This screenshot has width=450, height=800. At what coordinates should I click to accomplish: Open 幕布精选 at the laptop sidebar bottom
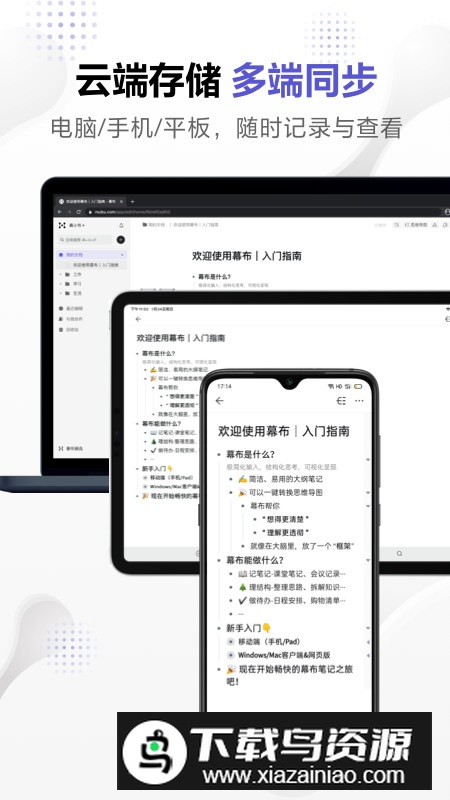pos(70,448)
